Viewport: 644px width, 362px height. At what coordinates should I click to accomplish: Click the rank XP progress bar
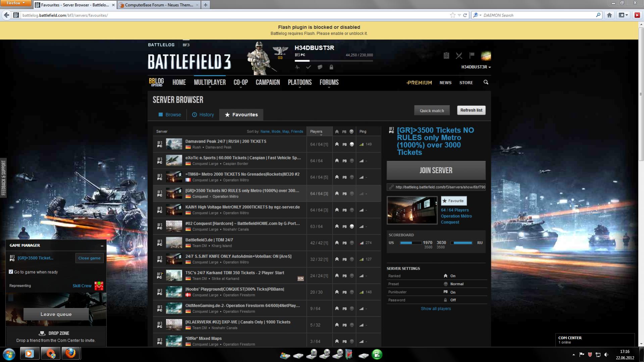pos(334,61)
